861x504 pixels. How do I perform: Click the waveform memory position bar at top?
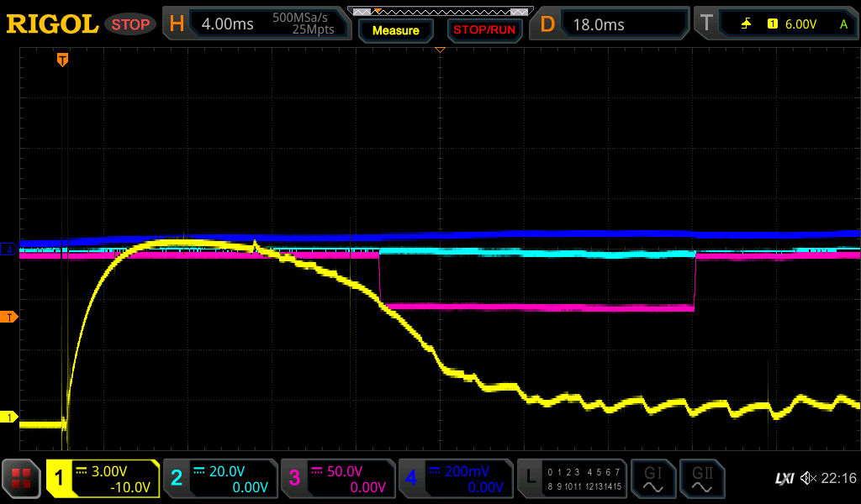click(440, 11)
